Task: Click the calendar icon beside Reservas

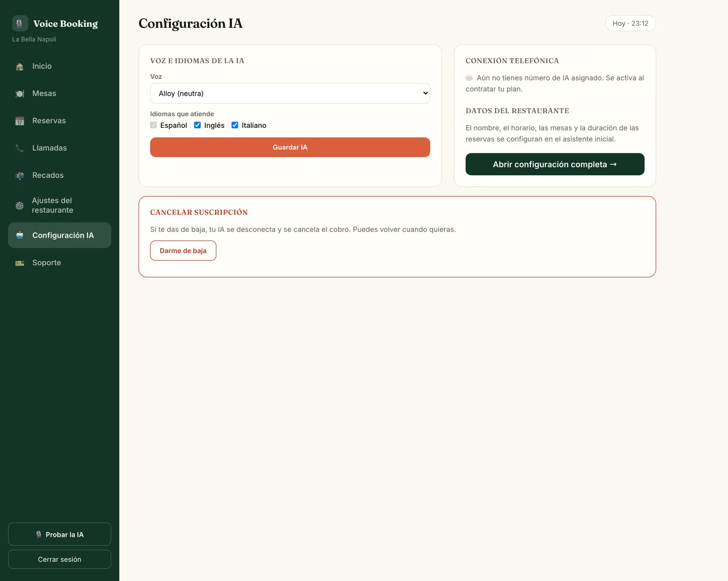Action: 20,121
